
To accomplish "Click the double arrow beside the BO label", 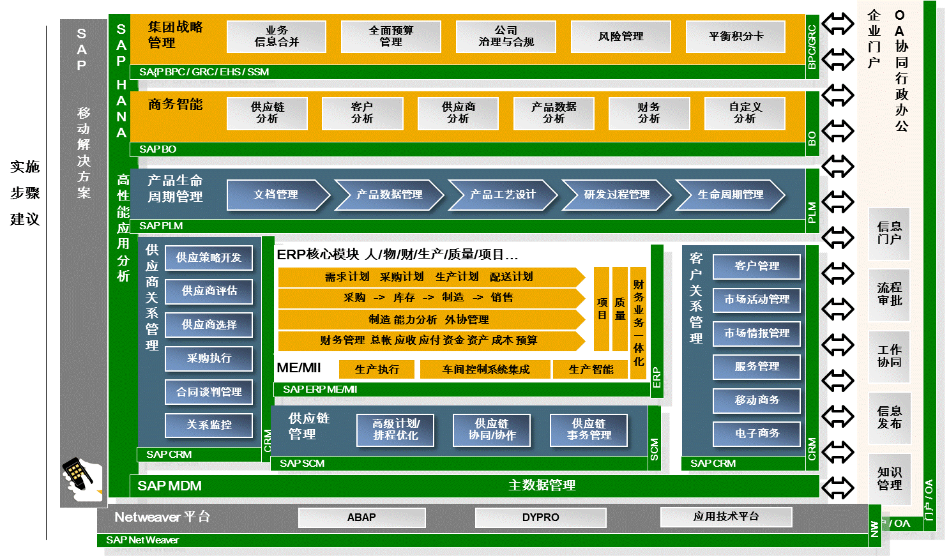I will click(838, 131).
